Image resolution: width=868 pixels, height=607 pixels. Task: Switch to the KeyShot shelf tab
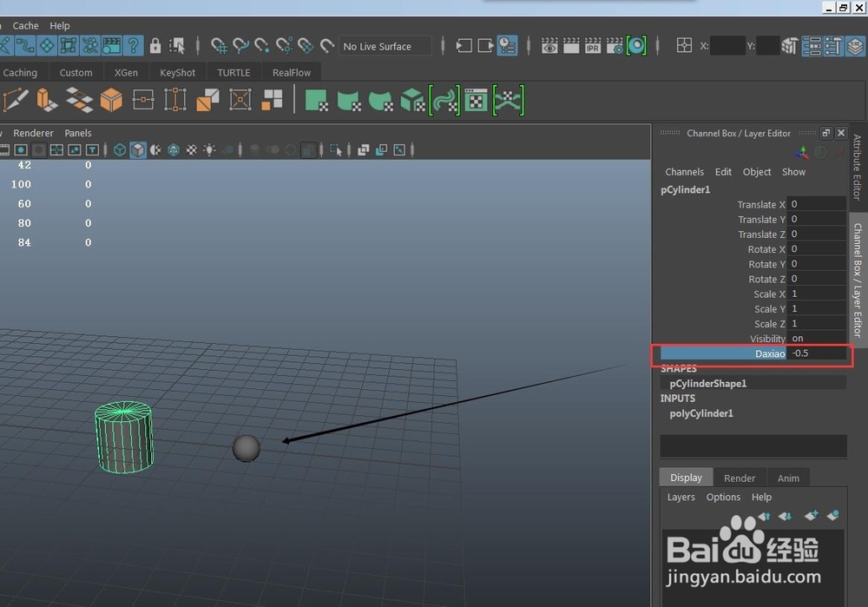[177, 73]
